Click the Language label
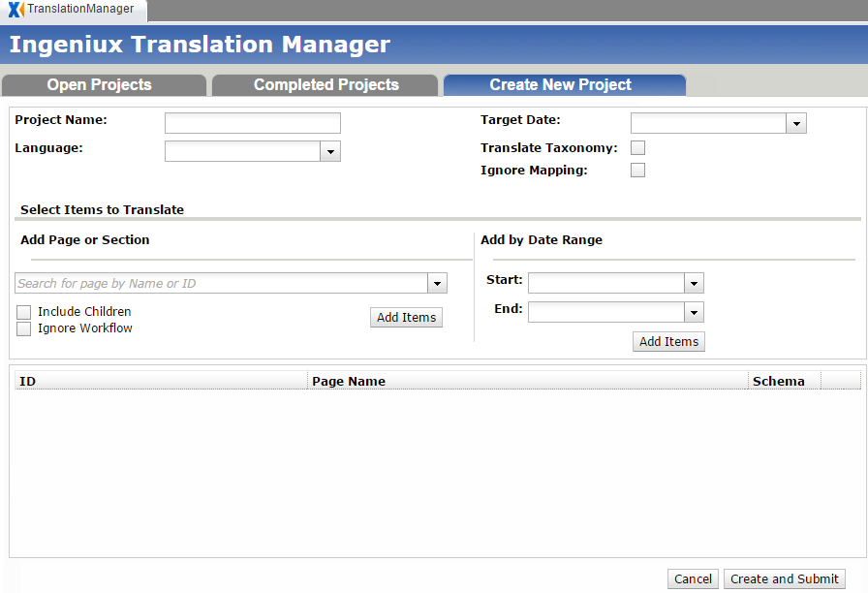 [48, 148]
